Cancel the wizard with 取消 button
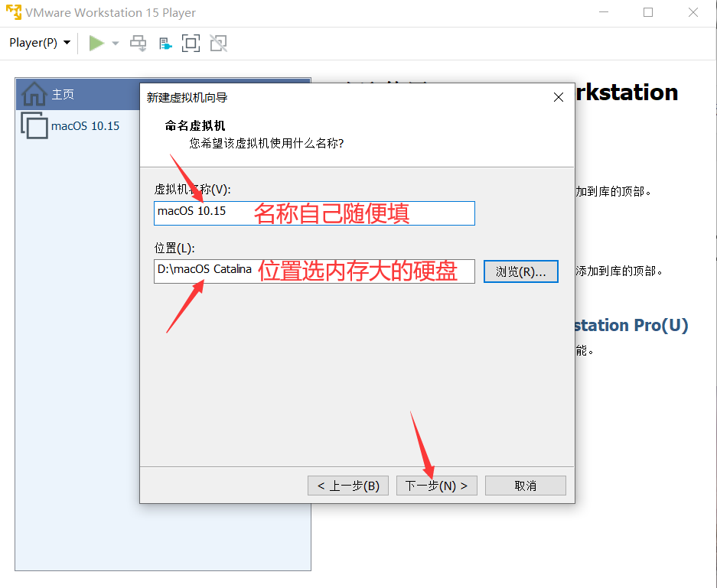The width and height of the screenshot is (717, 588). (526, 486)
